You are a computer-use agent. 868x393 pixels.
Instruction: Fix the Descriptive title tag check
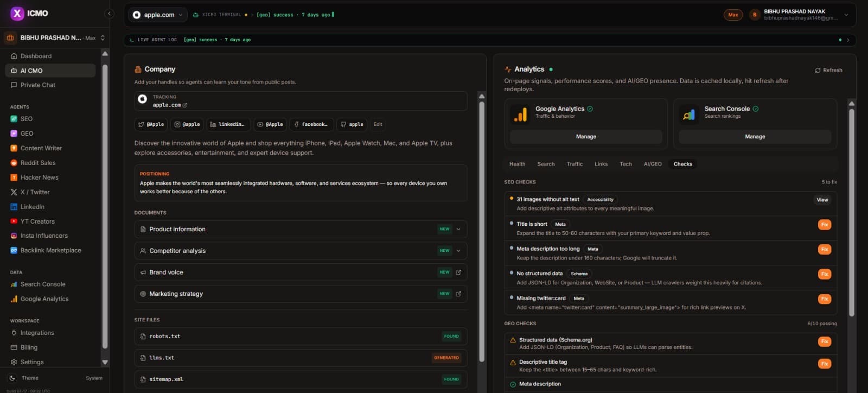pos(825,364)
